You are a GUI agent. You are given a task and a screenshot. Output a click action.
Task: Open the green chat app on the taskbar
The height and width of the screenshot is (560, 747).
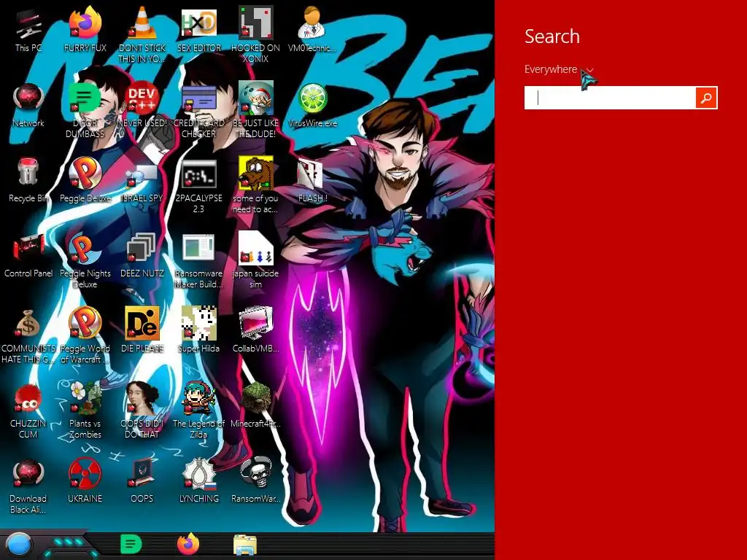click(131, 544)
